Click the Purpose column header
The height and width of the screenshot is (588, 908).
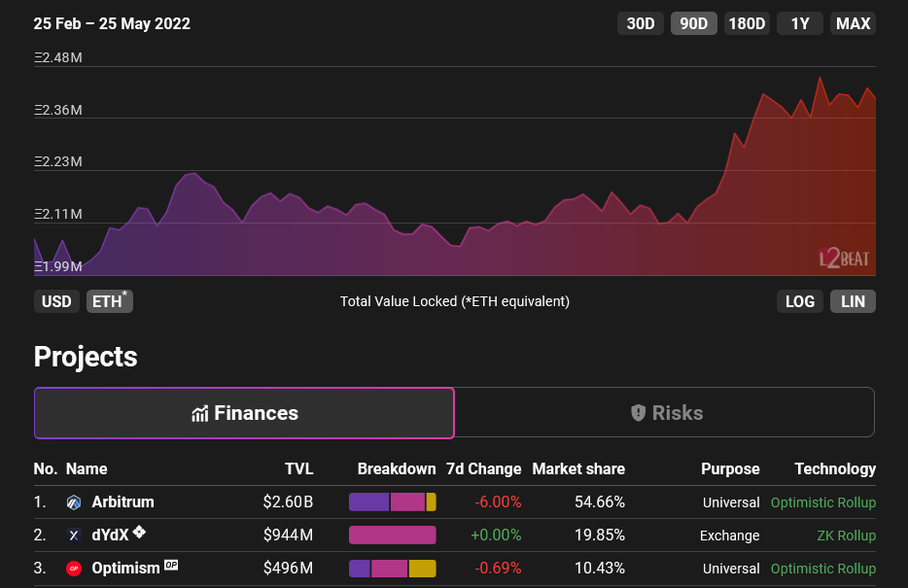point(730,468)
